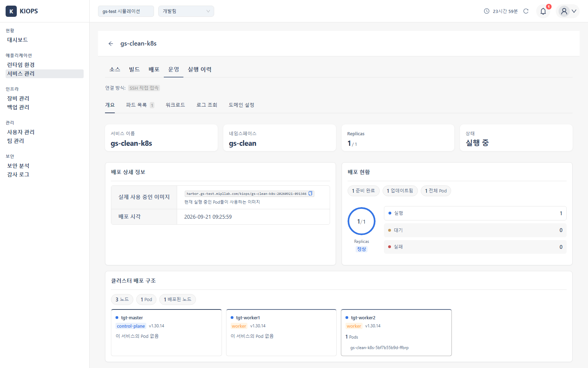Open 서비스 관리 in the sidebar
Screen dimensions: 588x368
pyautogui.click(x=45, y=74)
